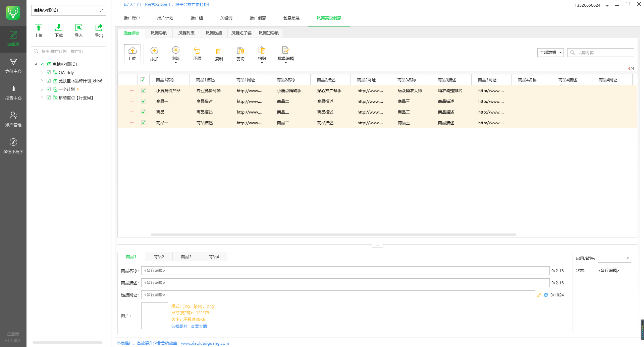Uncheck the 小鹿竞价产品 row checkbox
This screenshot has height=347, width=644.
(144, 90)
